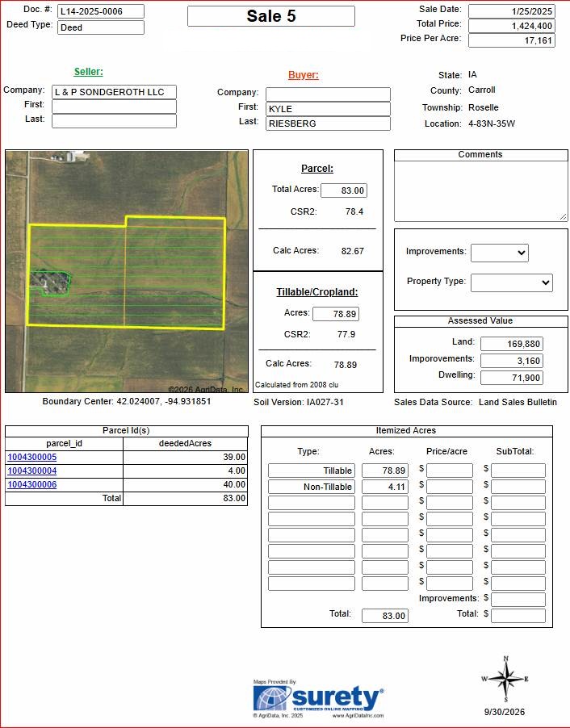
Task: Click the Parcel Total Acres field
Action: tap(344, 190)
